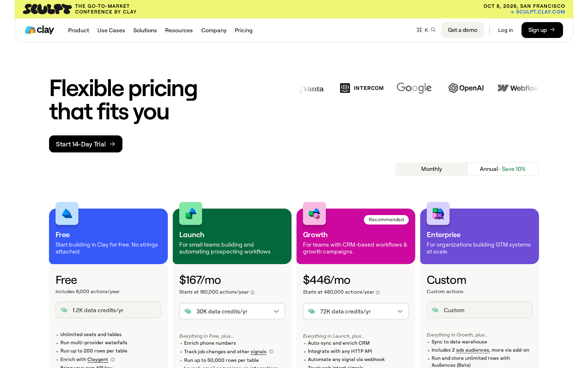The height and width of the screenshot is (368, 588).
Task: Click credits coin icon in 1.2K field
Action: click(64, 310)
